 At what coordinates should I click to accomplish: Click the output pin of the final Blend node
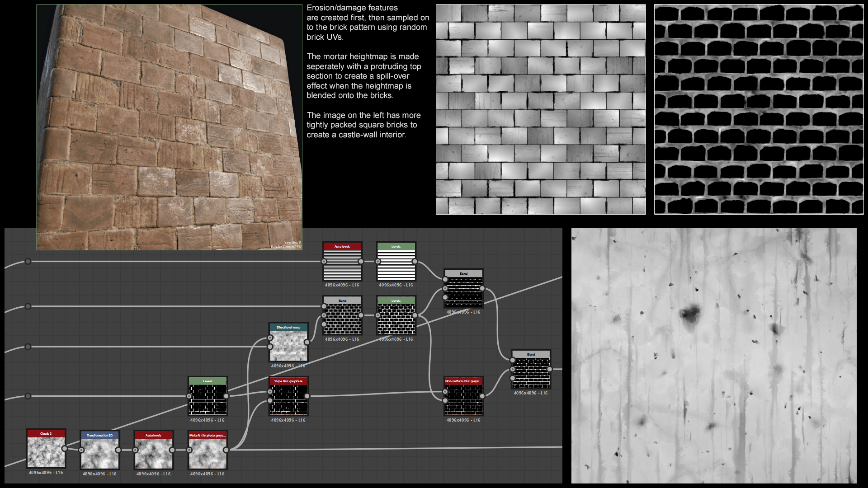point(550,369)
